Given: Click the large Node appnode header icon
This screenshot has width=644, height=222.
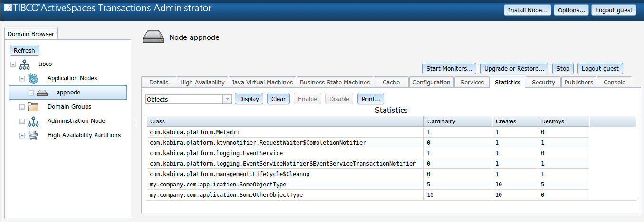Looking at the screenshot, I should coord(153,37).
